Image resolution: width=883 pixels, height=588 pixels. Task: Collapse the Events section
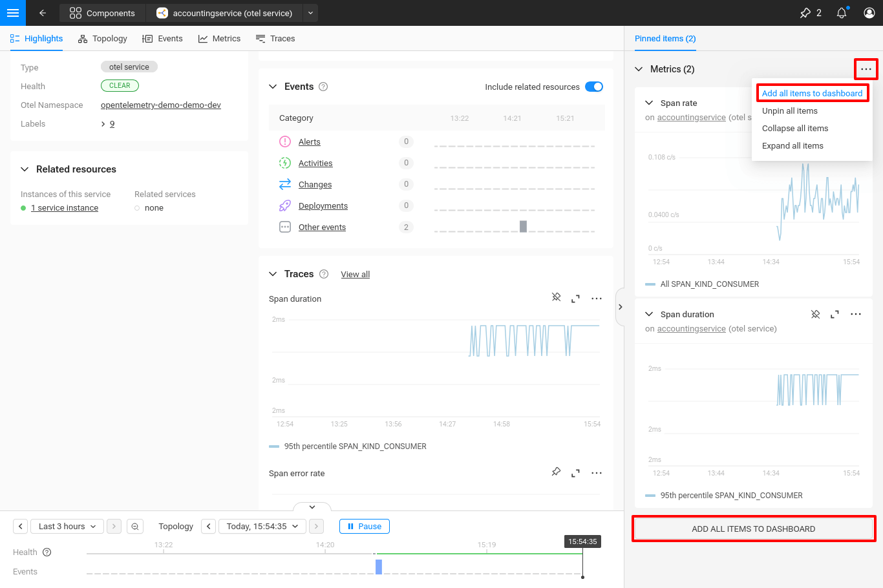[273, 86]
